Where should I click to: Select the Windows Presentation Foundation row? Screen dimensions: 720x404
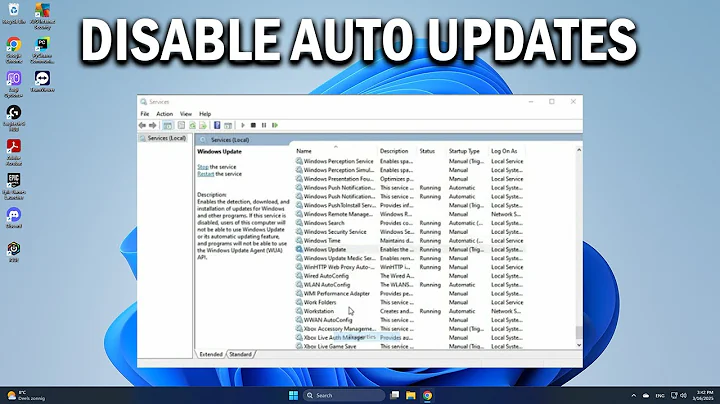coord(410,179)
